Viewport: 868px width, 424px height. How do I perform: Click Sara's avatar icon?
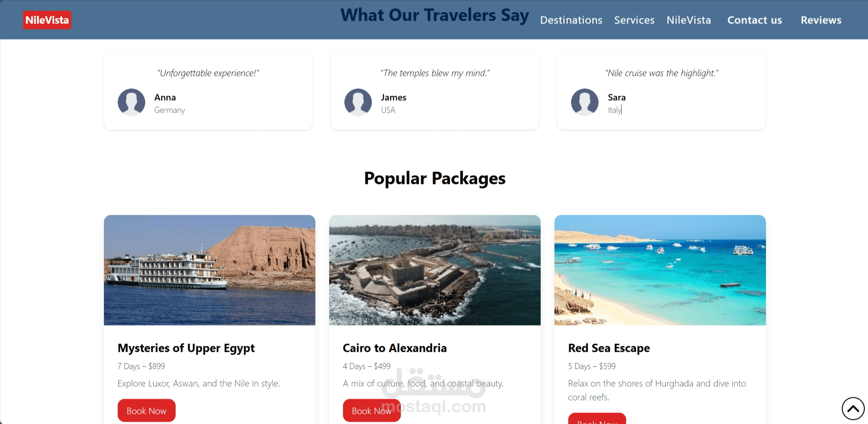pos(585,102)
